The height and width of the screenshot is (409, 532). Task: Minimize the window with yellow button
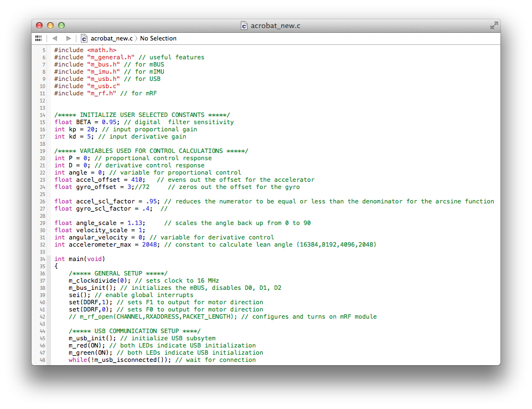pyautogui.click(x=50, y=25)
